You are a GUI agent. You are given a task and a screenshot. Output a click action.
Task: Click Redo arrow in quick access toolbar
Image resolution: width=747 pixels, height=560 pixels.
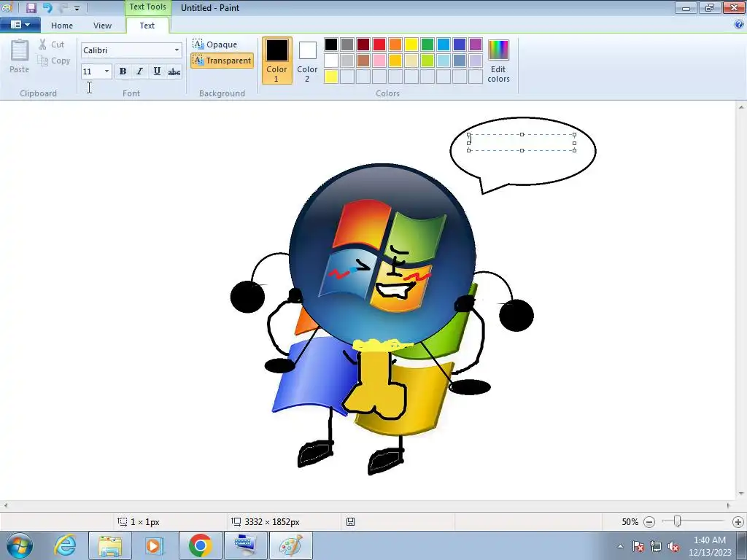pos(63,7)
